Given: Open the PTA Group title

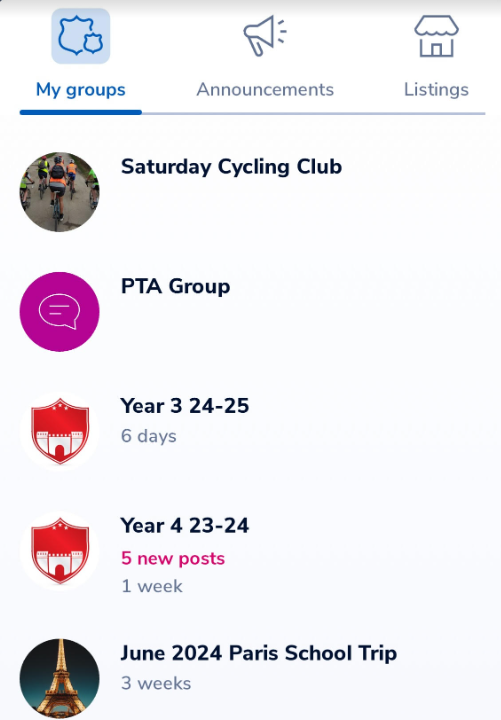Looking at the screenshot, I should [175, 286].
